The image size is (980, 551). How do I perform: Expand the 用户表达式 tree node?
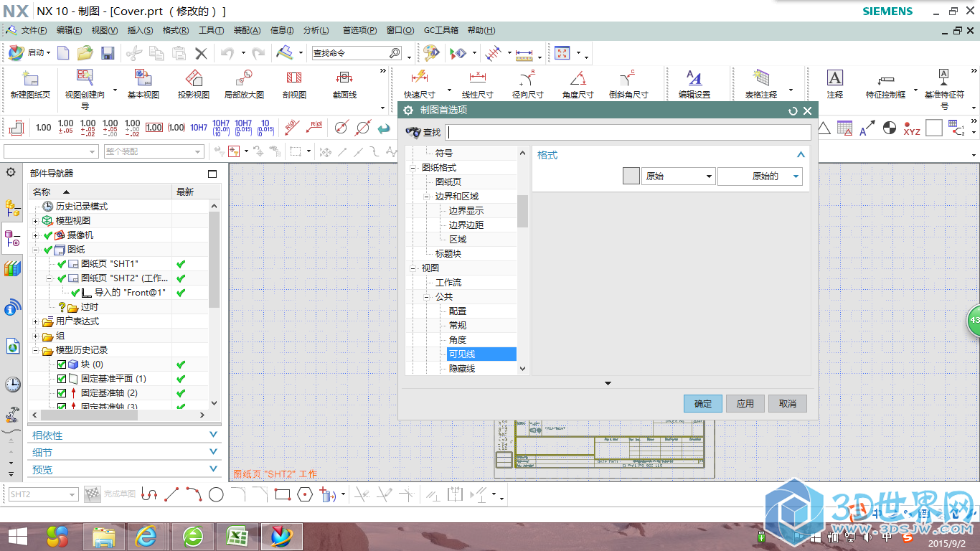[x=35, y=321]
